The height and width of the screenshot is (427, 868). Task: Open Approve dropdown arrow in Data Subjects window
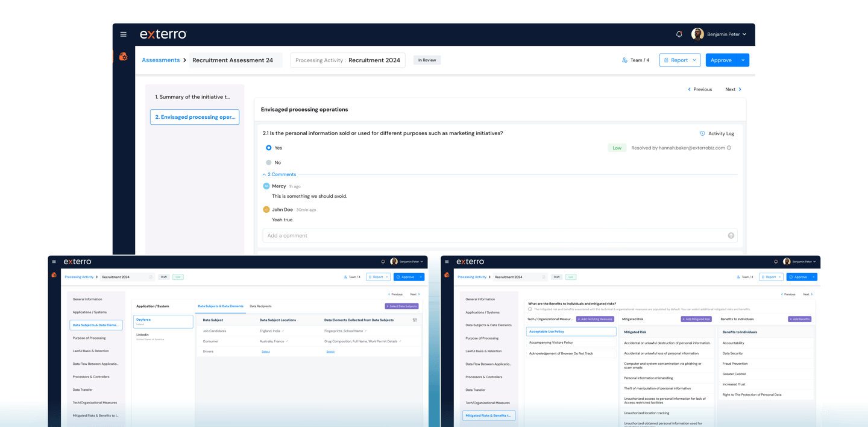click(421, 277)
